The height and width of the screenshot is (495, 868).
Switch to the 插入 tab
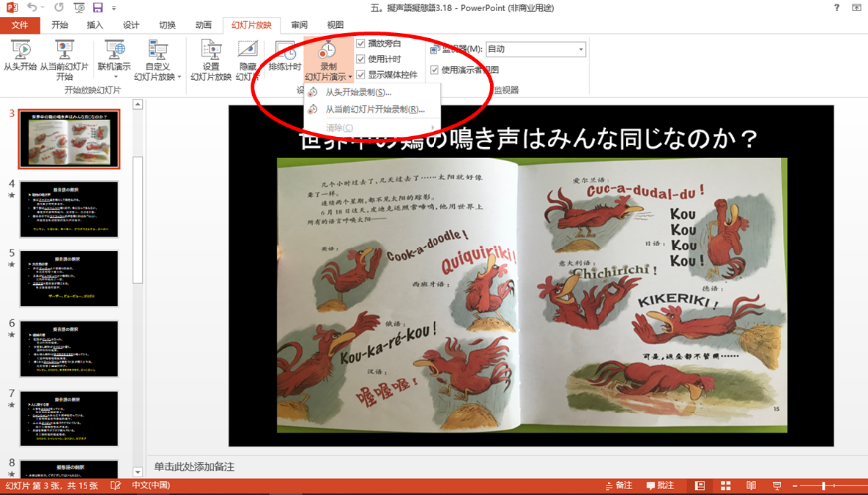point(95,25)
